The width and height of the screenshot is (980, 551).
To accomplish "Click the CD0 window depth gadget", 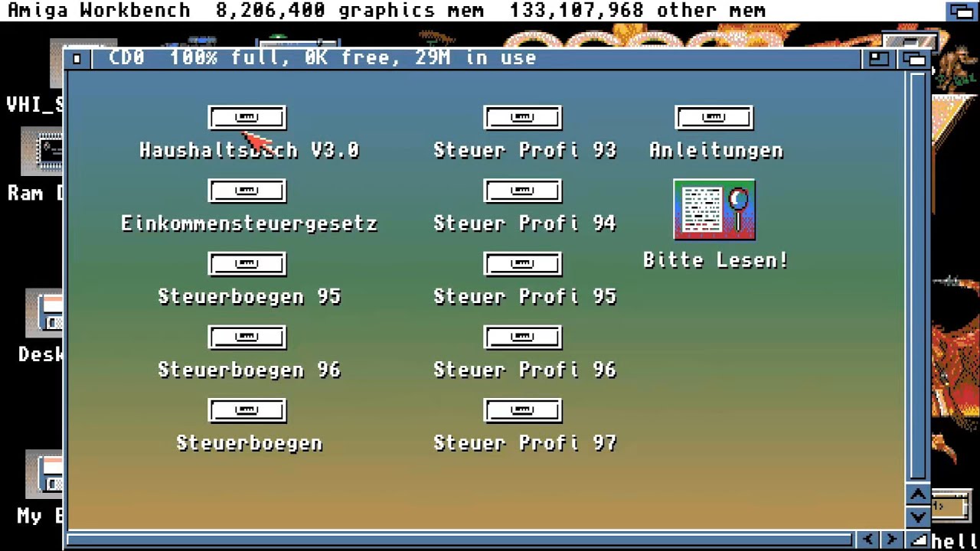I will click(916, 58).
